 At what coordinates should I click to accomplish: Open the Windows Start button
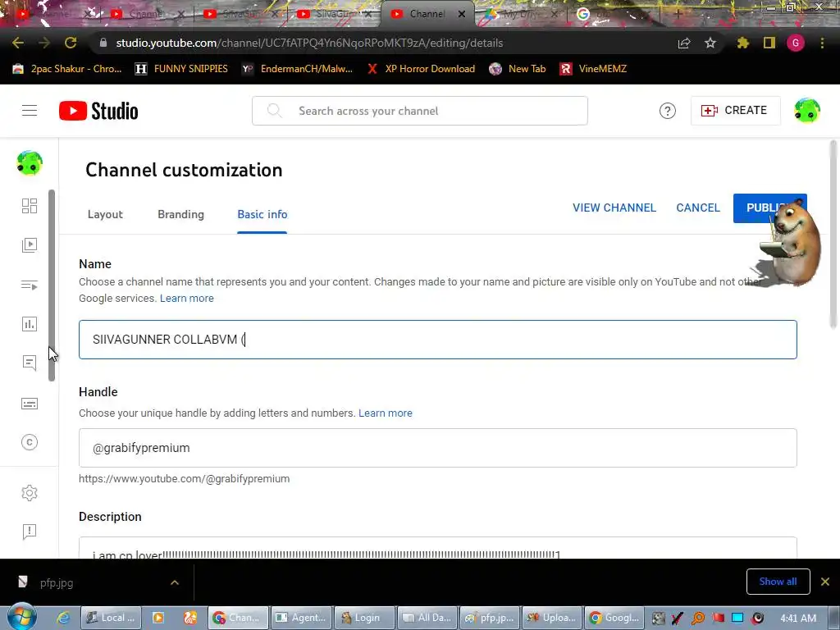coord(21,617)
